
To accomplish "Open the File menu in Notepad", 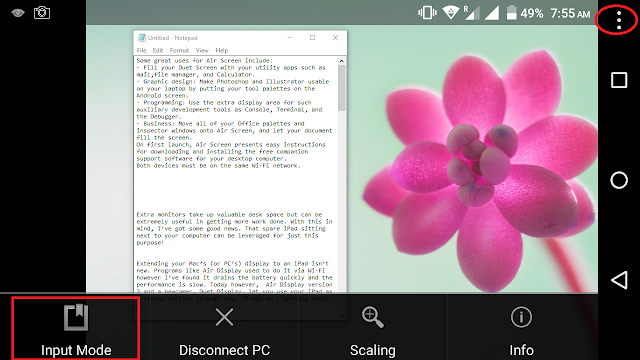I will [141, 51].
